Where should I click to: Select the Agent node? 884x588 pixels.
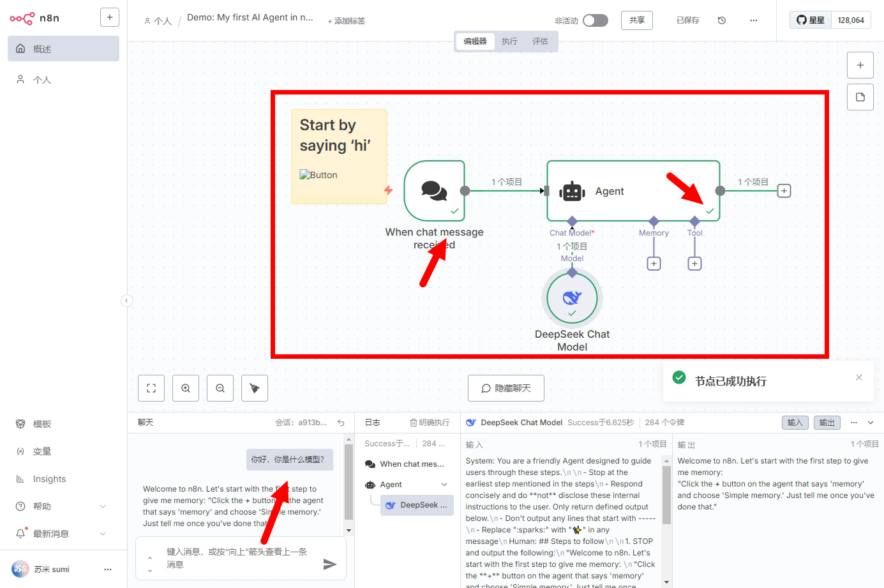coord(633,191)
